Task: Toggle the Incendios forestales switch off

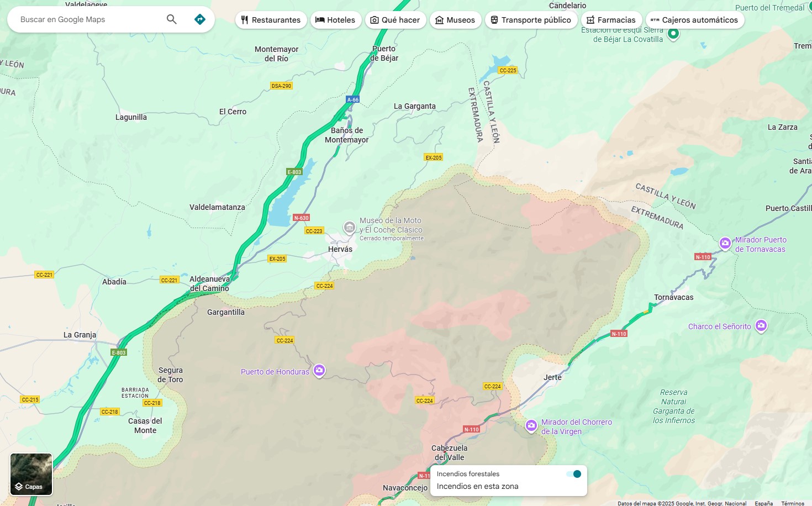Action: tap(574, 474)
